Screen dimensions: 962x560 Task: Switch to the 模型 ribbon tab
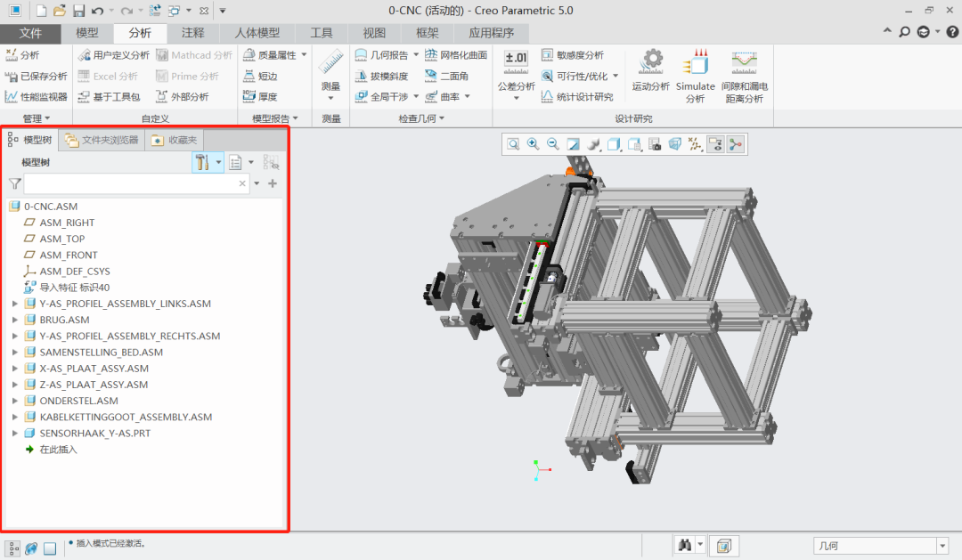coord(87,33)
